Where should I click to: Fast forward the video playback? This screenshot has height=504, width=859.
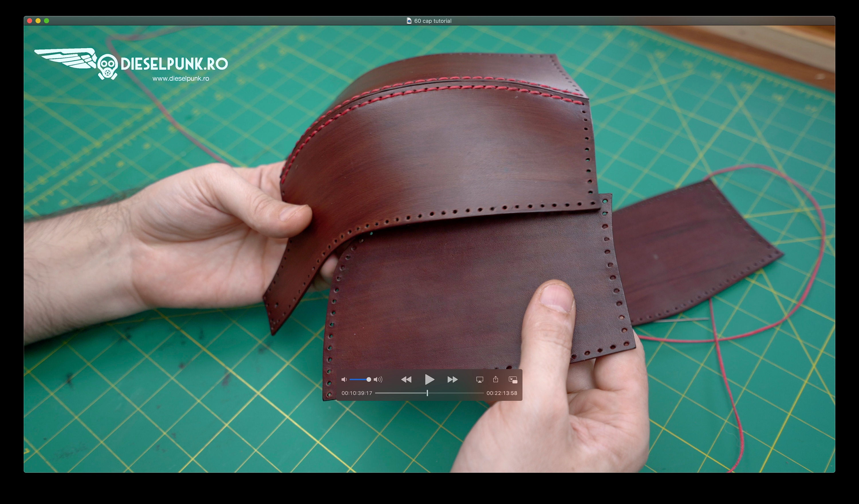coord(452,379)
